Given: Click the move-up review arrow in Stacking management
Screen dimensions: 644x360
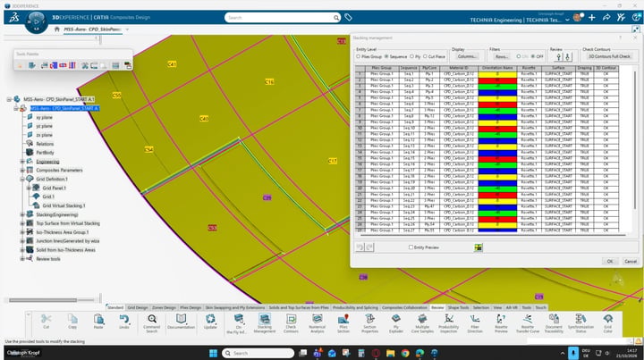Looking at the screenshot, I should click(558, 57).
